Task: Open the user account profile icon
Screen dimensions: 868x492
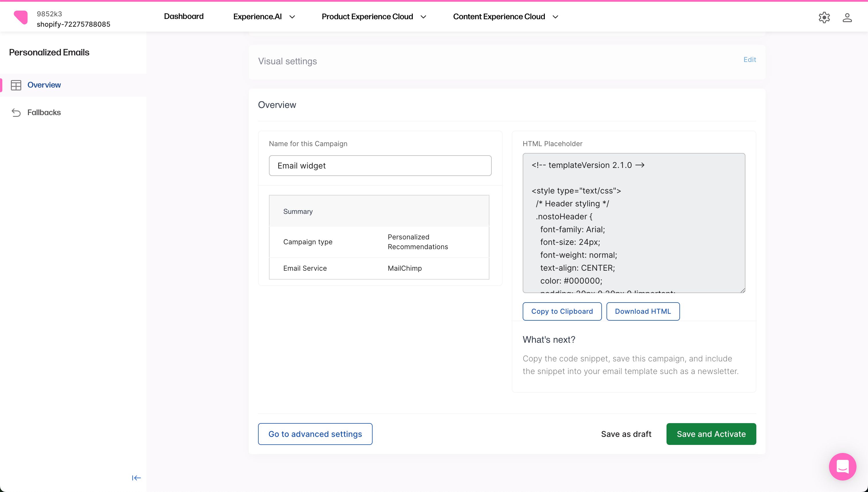Action: 847,17
